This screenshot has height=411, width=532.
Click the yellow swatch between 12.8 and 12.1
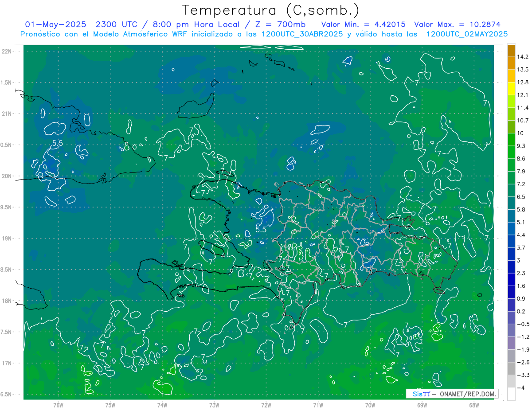(511, 89)
